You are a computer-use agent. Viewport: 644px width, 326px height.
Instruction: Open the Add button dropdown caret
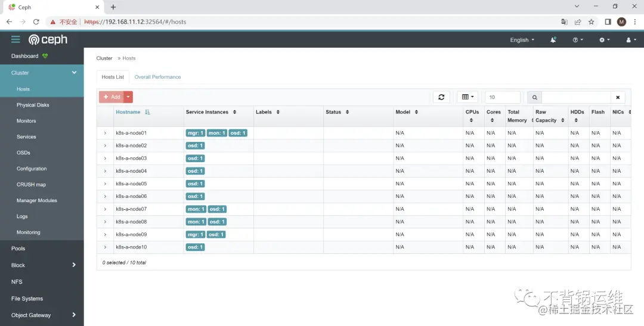pos(128,97)
